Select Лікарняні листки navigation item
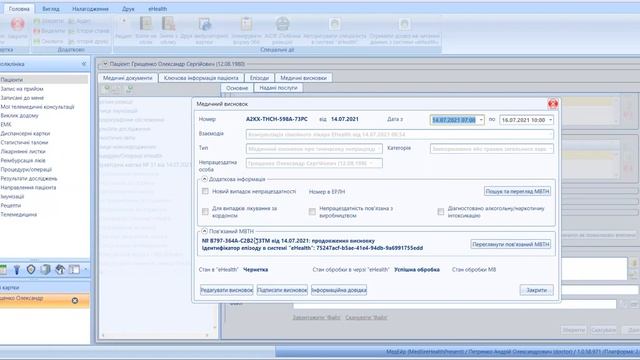 (x=23, y=151)
